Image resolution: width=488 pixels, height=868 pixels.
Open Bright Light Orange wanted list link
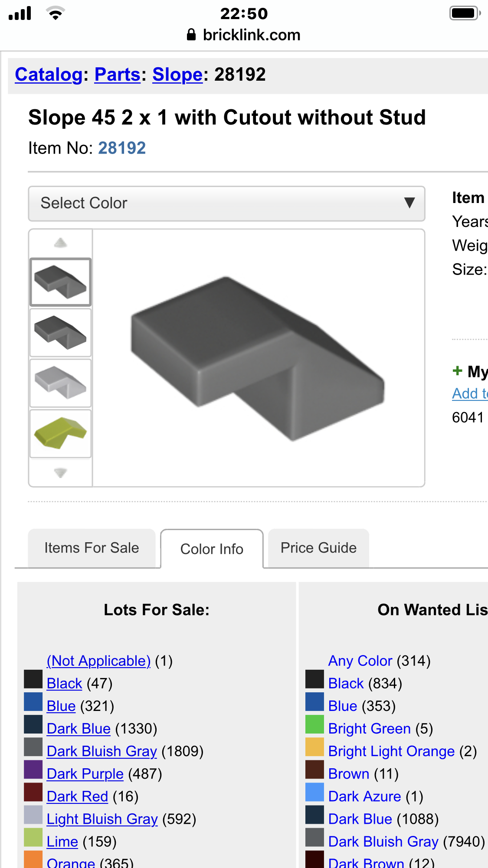[391, 751]
